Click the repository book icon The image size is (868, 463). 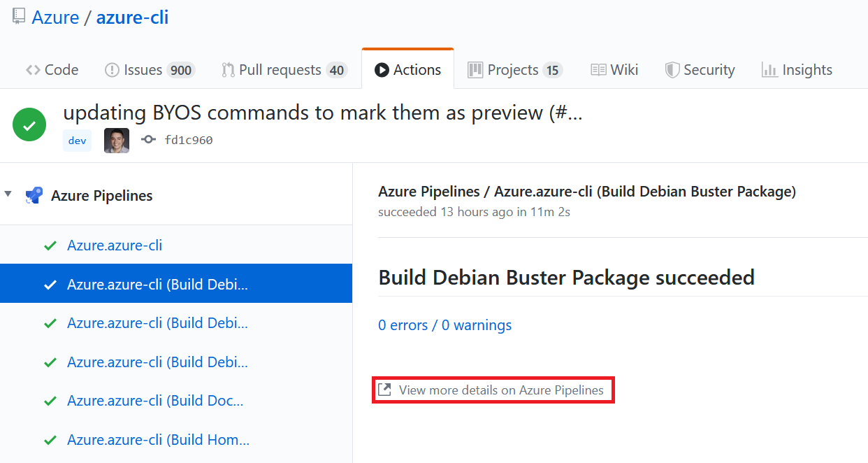click(18, 17)
